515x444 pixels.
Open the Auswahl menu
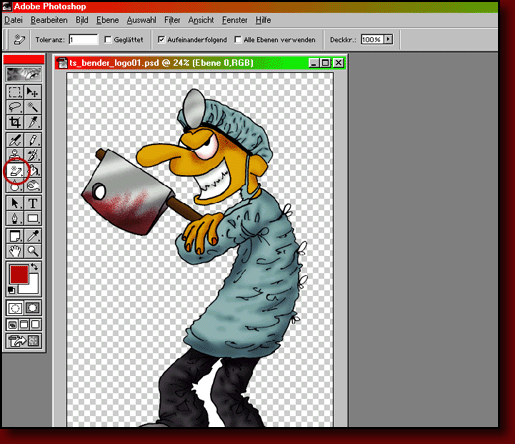click(x=141, y=20)
